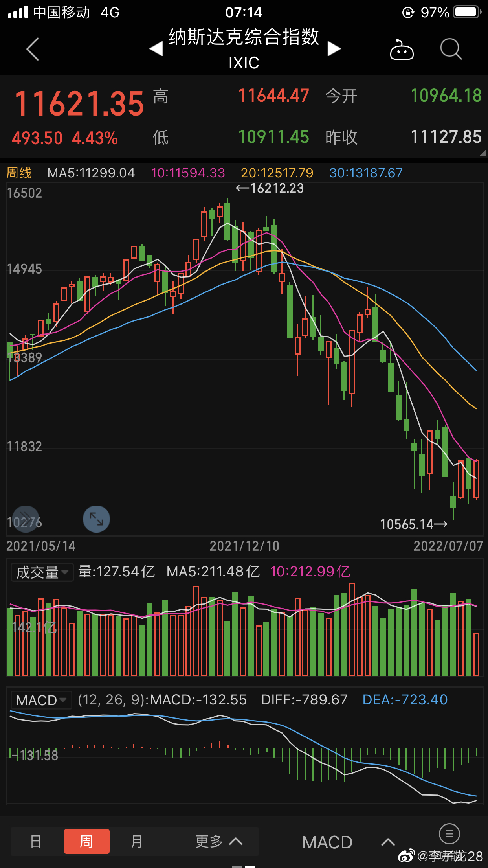Select the 周 weekly chart tab
Viewport: 488px width, 868px height.
[x=86, y=841]
